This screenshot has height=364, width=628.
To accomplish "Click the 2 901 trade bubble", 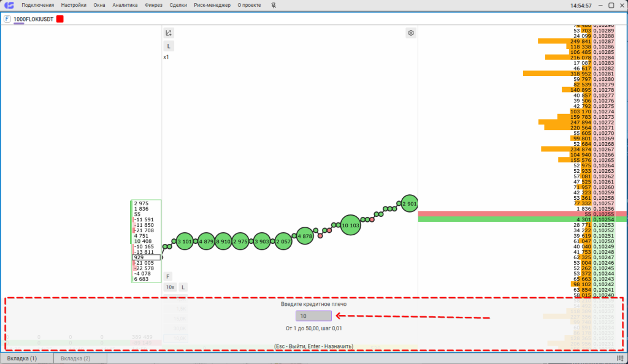I will tap(410, 204).
